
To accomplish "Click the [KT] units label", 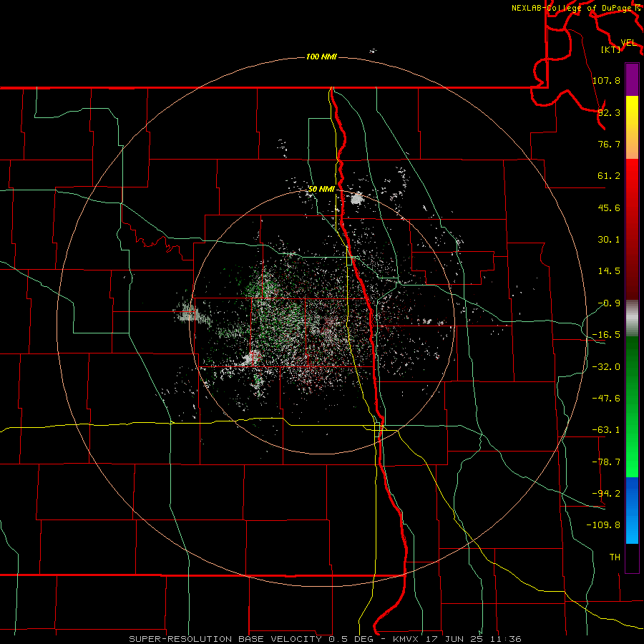I will click(611, 49).
